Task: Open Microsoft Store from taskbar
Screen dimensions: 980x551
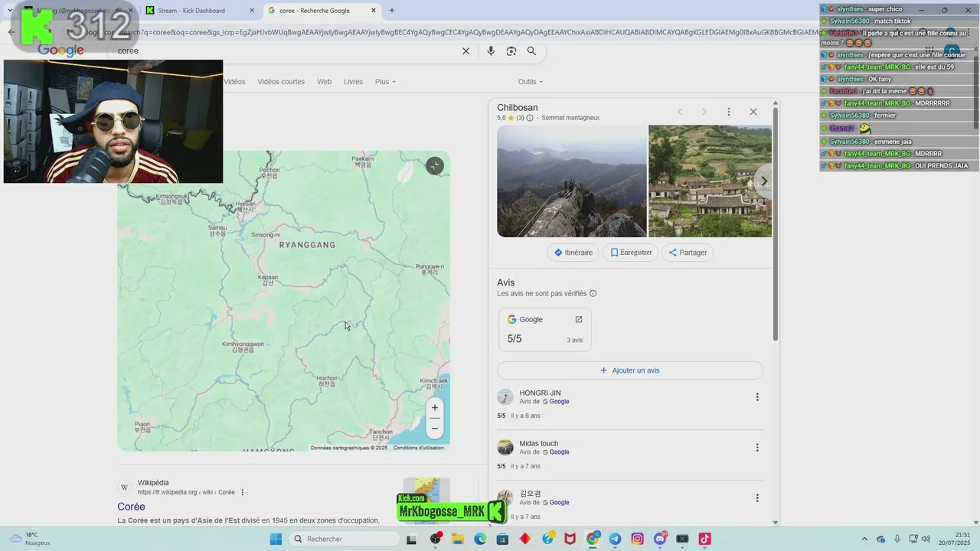Action: click(x=502, y=539)
